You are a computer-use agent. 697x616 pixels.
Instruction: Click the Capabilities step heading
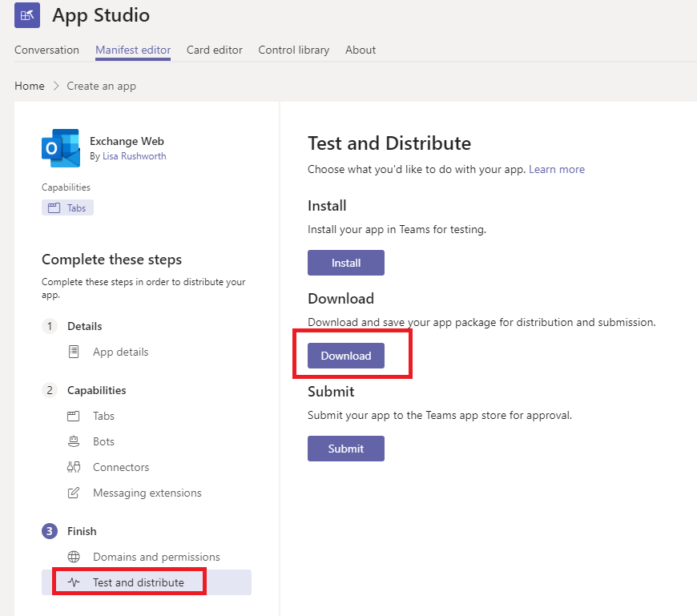pos(96,390)
